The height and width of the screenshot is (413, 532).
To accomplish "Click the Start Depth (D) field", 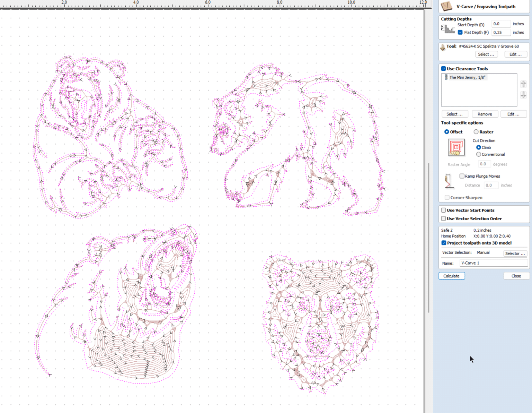I will point(501,24).
